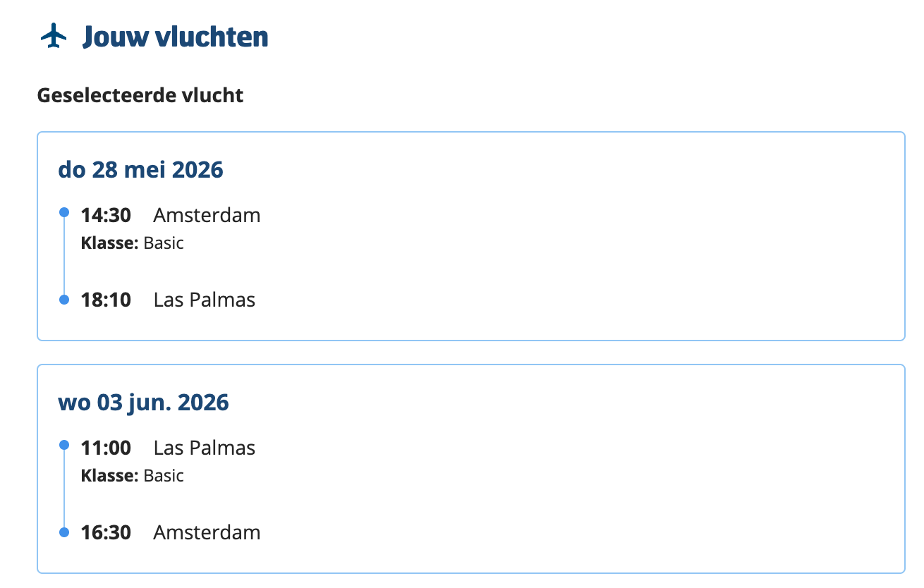Click the 14:30 departure time
The image size is (924, 588).
[106, 215]
